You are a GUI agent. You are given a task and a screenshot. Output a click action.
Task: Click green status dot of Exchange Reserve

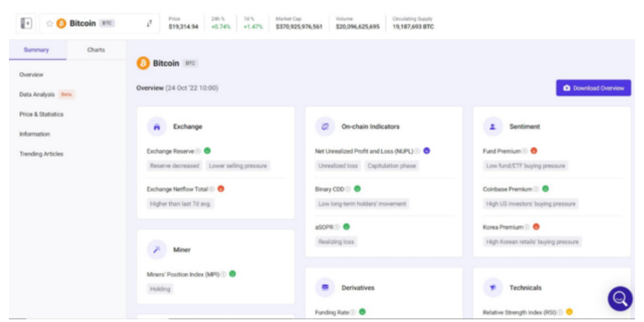pyautogui.click(x=208, y=151)
